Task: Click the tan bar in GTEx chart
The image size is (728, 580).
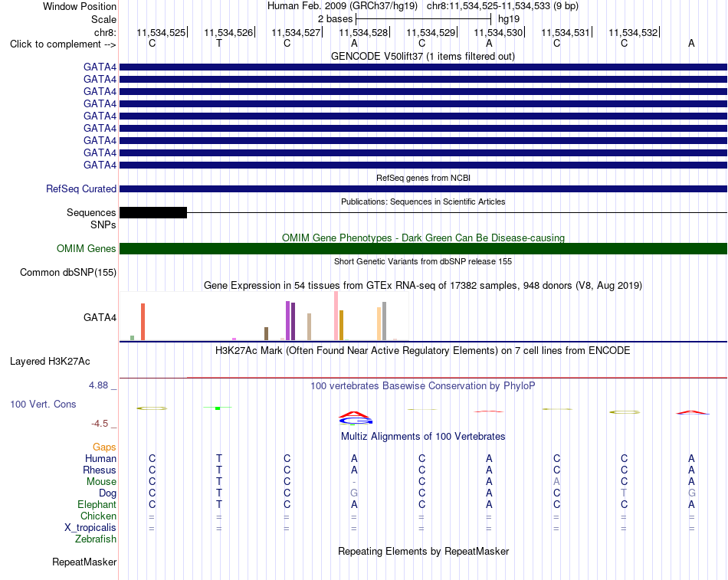Action: click(310, 327)
